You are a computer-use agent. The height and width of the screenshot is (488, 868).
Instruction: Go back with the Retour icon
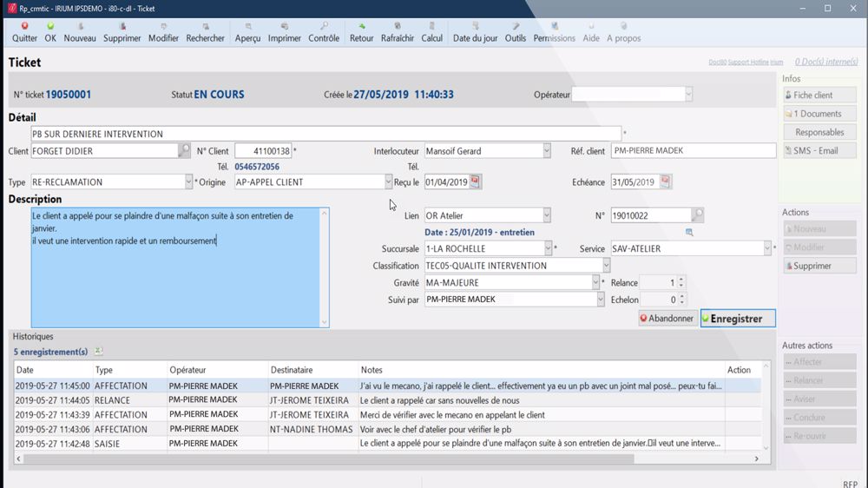pos(361,33)
